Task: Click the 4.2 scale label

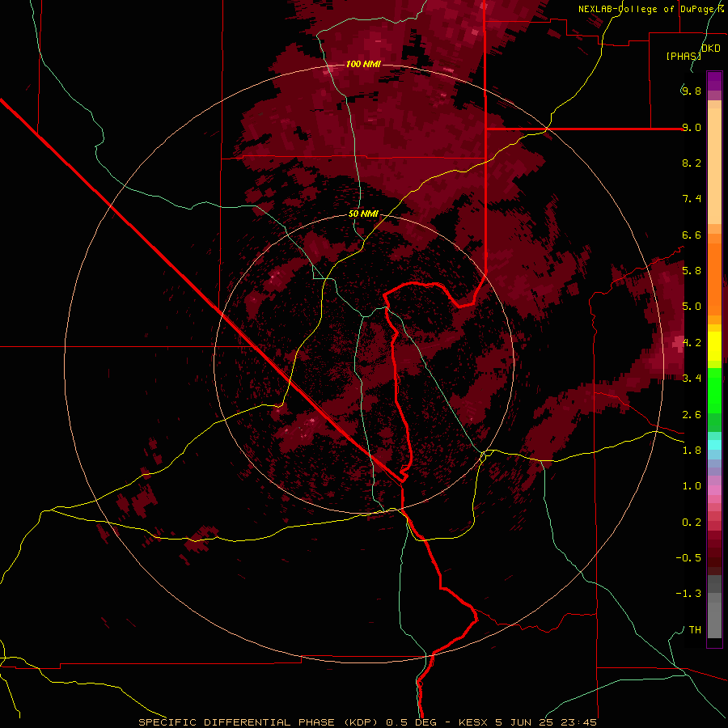Action: click(x=692, y=342)
